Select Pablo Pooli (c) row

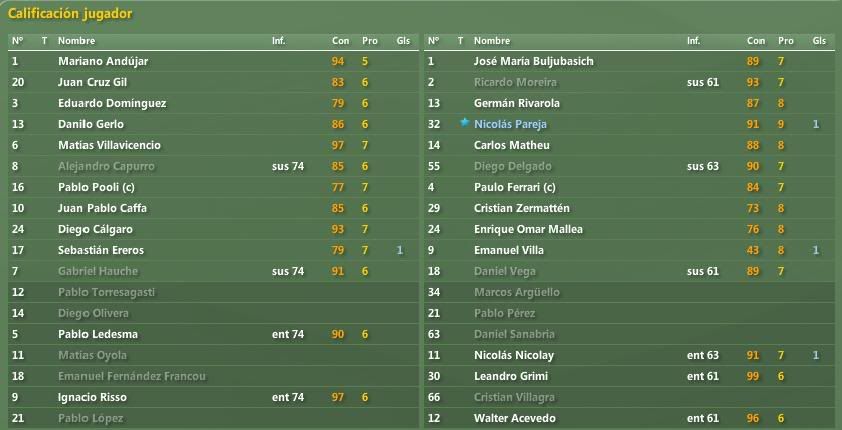coord(213,187)
